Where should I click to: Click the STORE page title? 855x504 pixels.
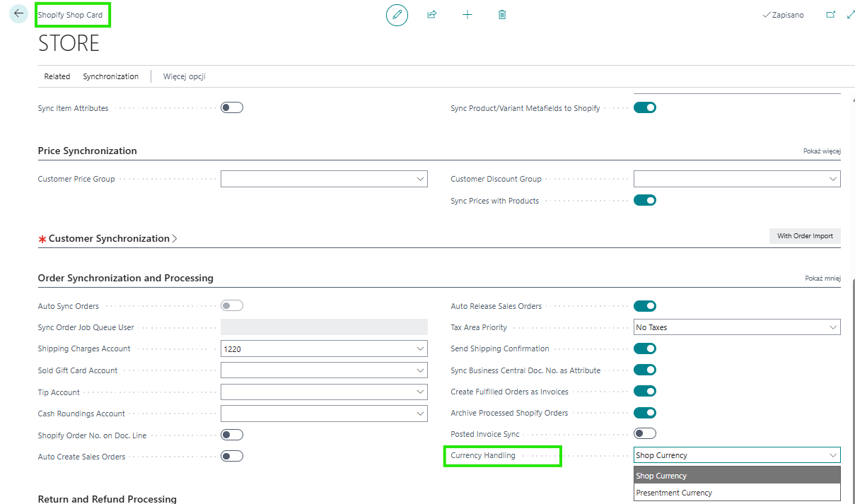[x=69, y=43]
